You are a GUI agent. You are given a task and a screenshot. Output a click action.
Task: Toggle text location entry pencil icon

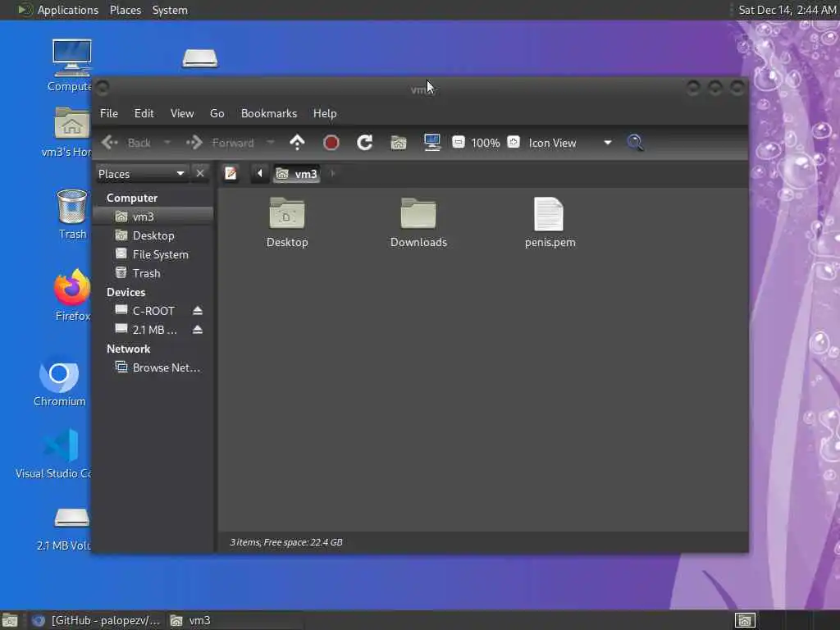tap(231, 174)
